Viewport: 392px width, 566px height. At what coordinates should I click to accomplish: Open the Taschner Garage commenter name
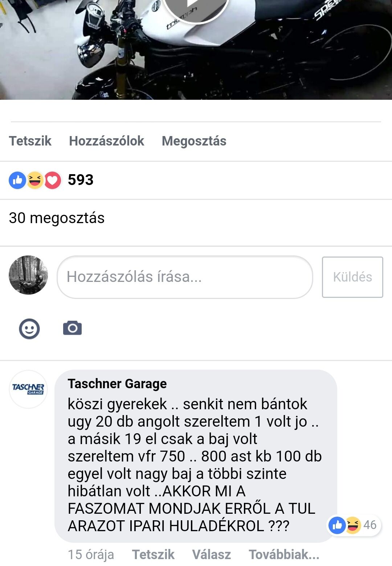click(x=117, y=384)
